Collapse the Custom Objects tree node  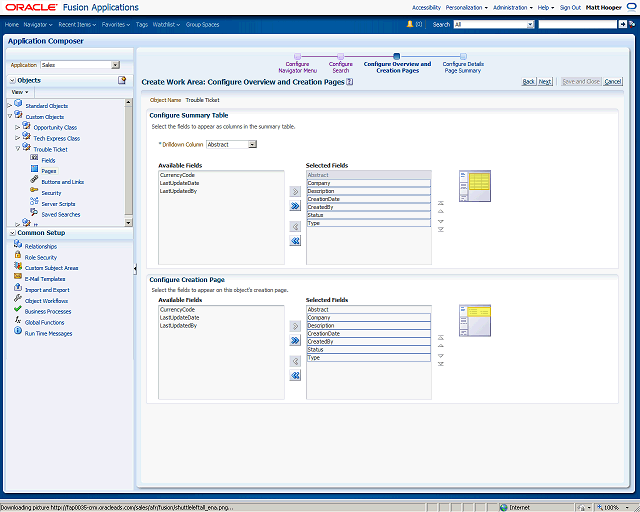coord(10,116)
